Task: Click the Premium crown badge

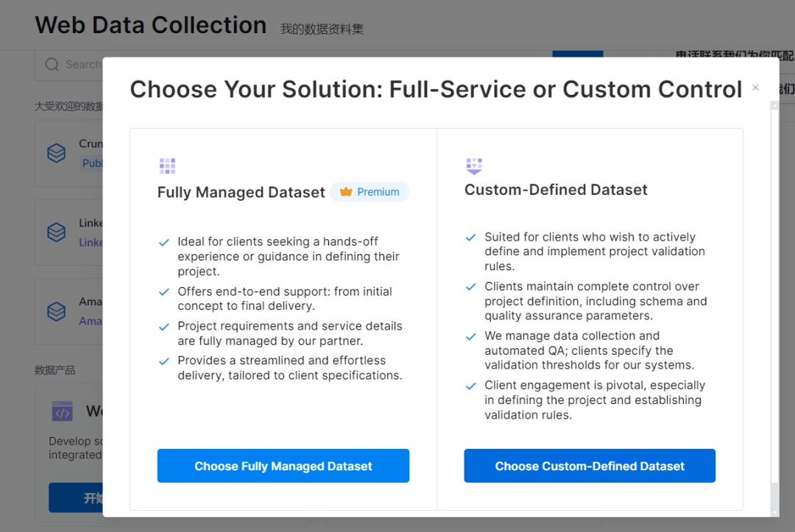Action: (x=370, y=192)
